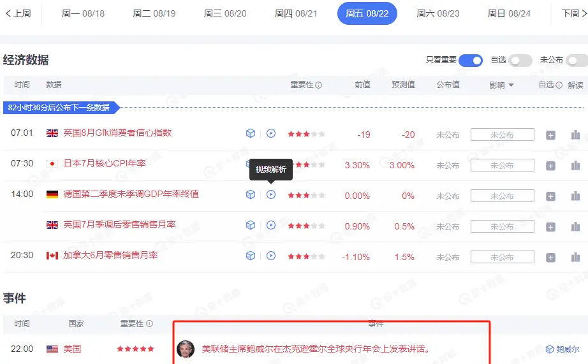
Task: Go to next week 下周
Action: point(574,13)
